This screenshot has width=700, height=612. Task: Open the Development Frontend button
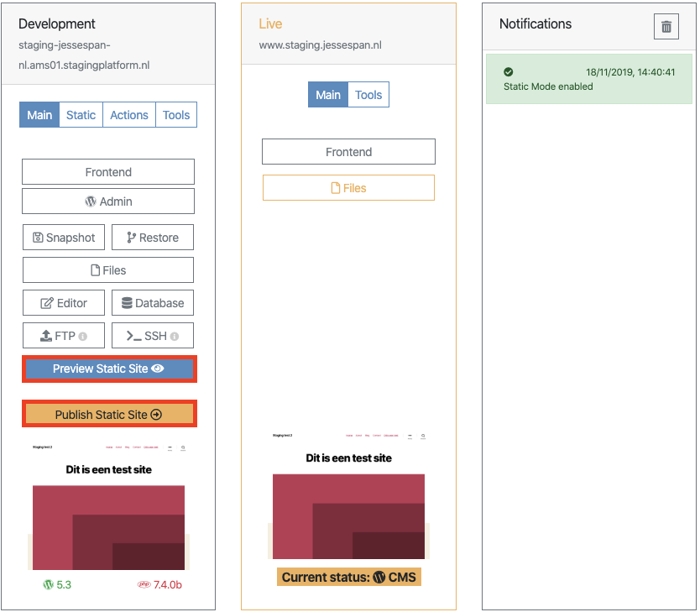click(x=108, y=172)
